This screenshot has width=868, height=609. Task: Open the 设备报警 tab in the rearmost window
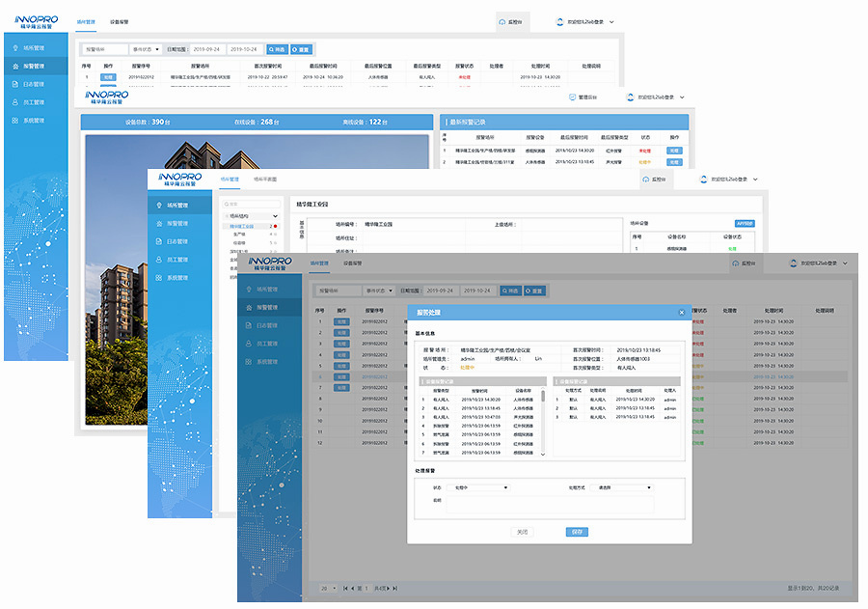[x=121, y=20]
